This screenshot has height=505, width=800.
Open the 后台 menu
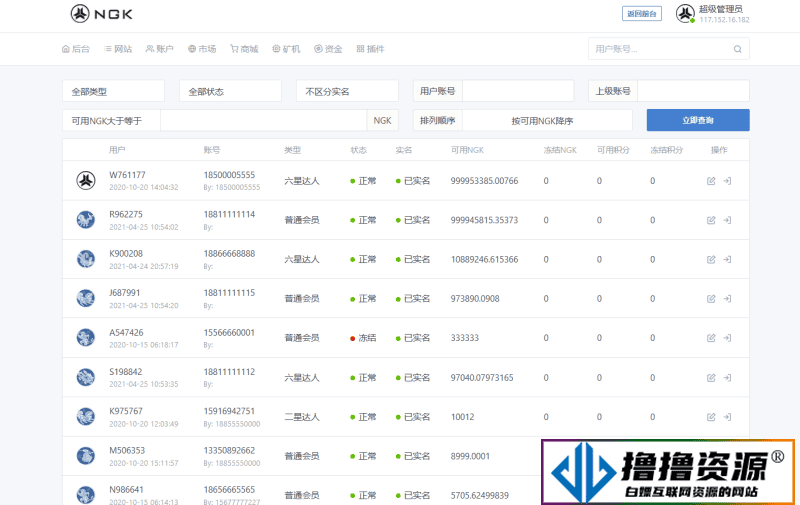(x=76, y=49)
